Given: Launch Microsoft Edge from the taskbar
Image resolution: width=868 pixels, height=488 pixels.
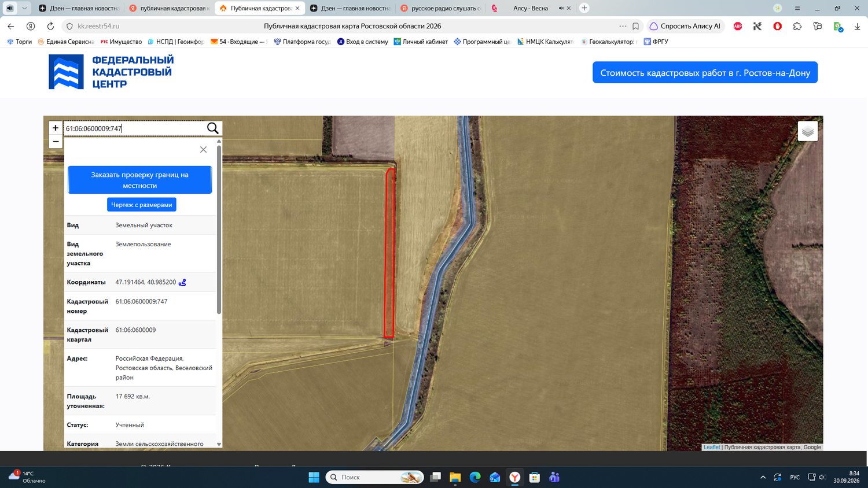Looking at the screenshot, I should 475,477.
